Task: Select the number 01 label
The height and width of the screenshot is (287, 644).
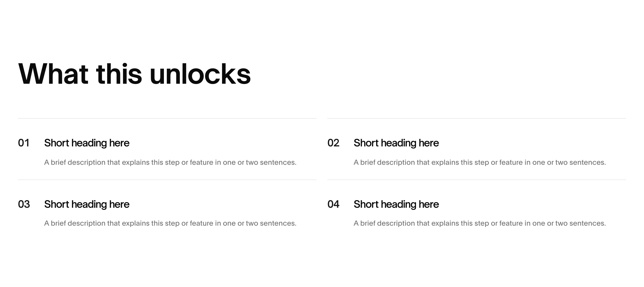Action: click(24, 143)
